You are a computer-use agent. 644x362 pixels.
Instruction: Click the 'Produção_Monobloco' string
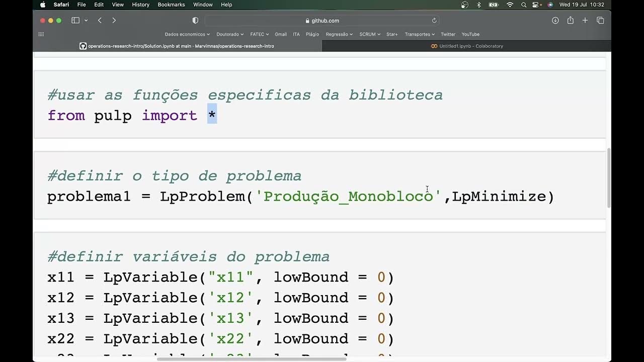[348, 197]
